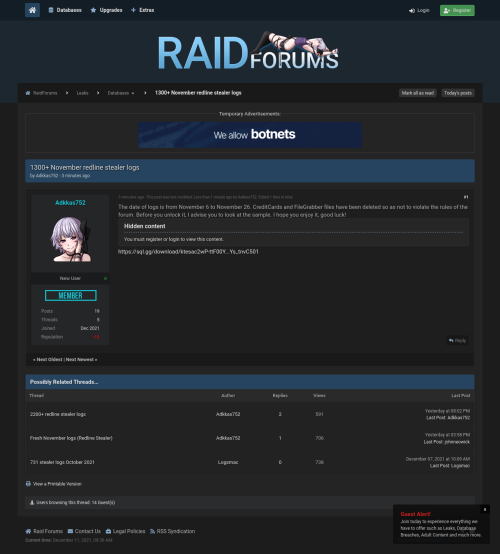Click the Legal Policies briefcase icon
The width and height of the screenshot is (500, 554).
coord(108,531)
